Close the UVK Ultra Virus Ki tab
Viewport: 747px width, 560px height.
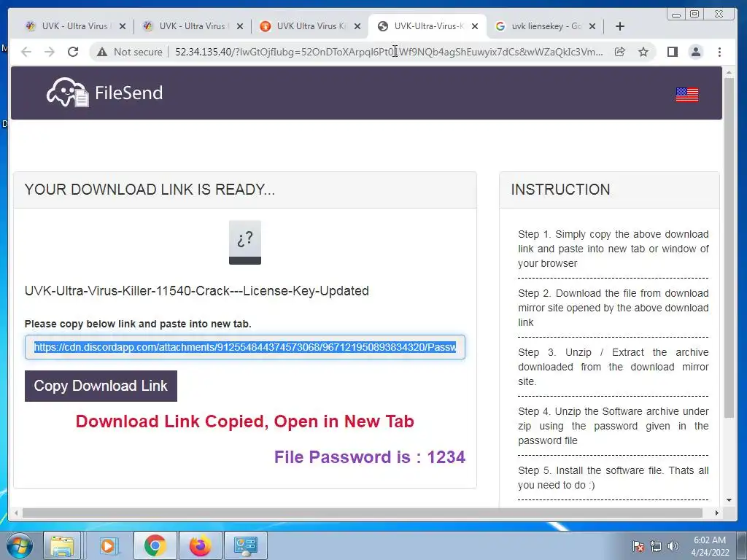(x=357, y=27)
